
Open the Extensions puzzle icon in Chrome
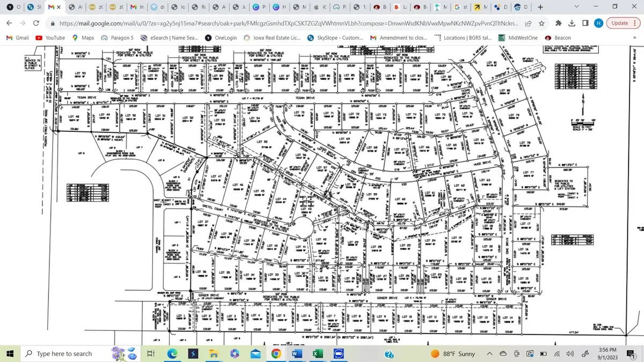[x=560, y=24]
